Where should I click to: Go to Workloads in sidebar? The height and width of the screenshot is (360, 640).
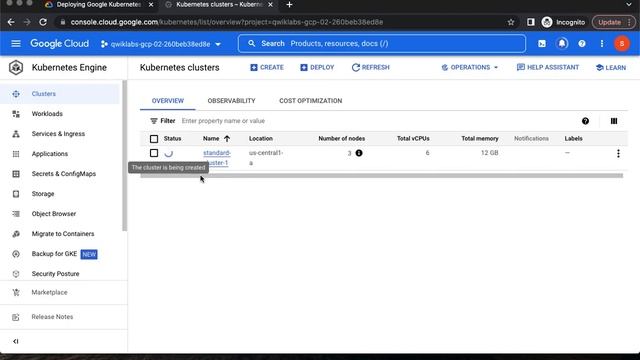click(x=47, y=114)
